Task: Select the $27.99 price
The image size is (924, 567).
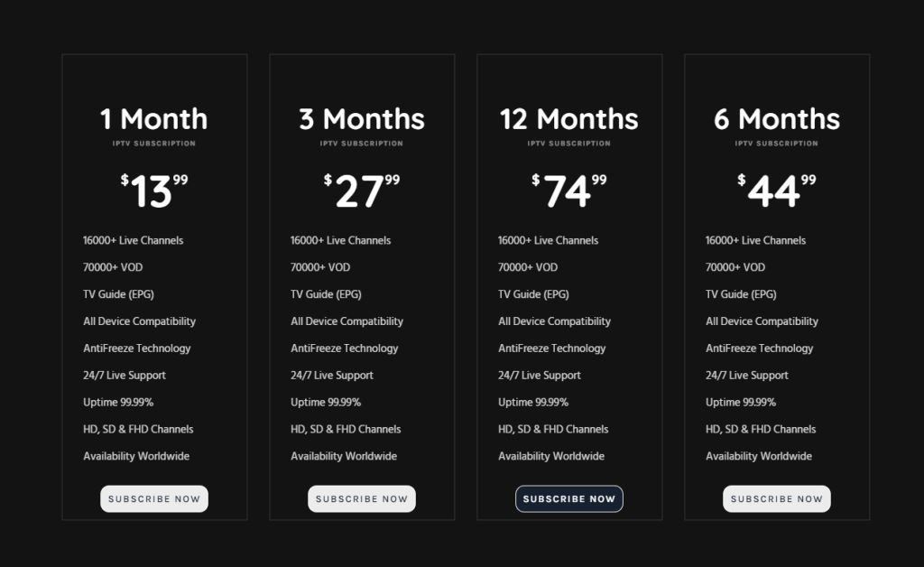Action: (362, 191)
